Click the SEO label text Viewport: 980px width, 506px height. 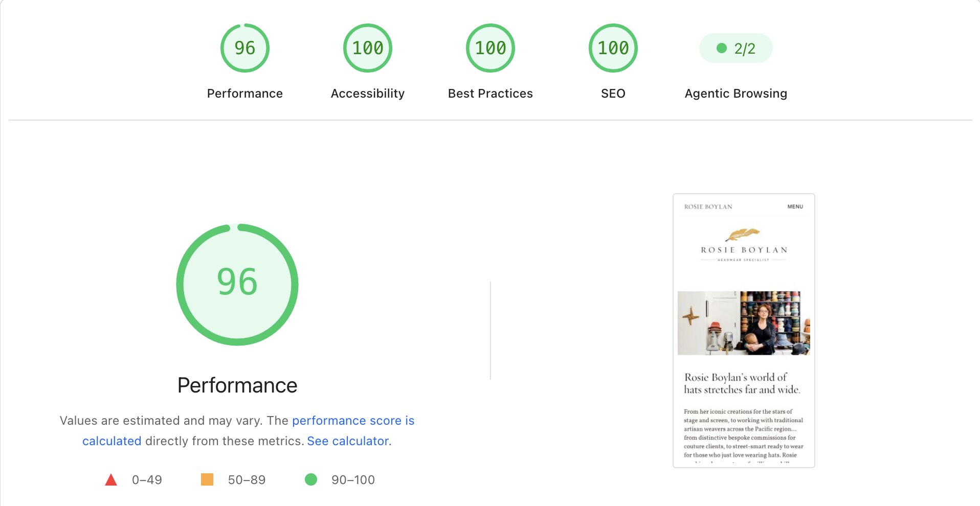[x=613, y=94]
